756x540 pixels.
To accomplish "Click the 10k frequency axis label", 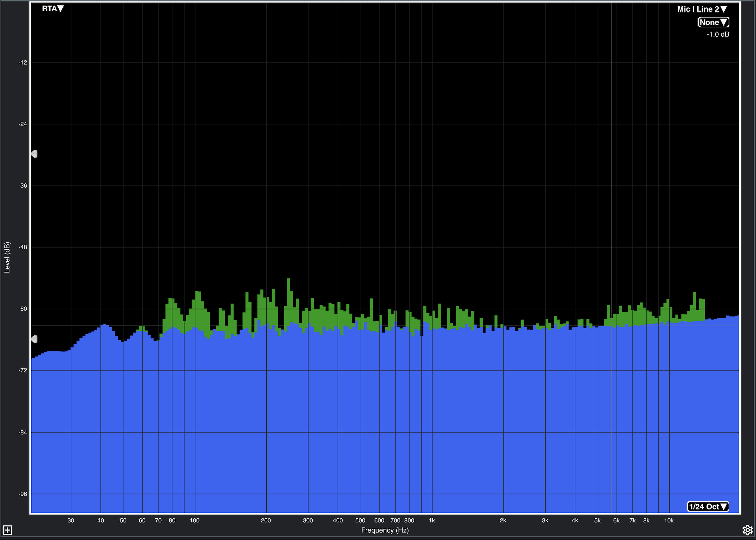I will [669, 520].
